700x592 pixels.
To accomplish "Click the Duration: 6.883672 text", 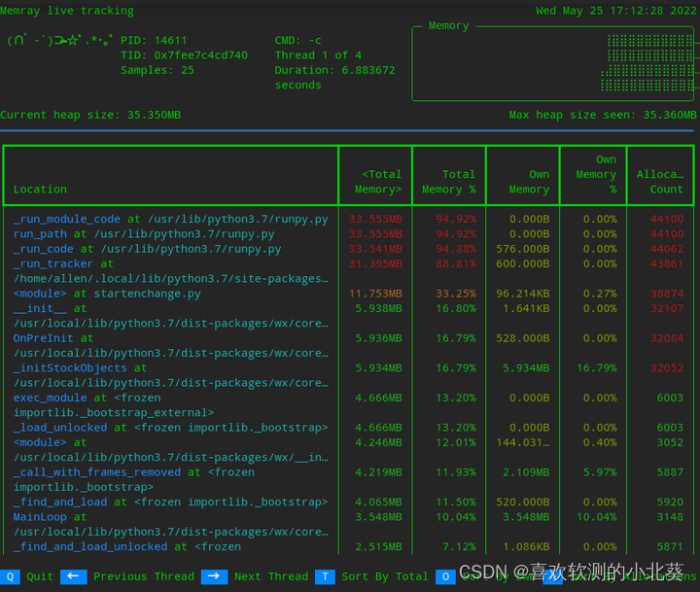I will pyautogui.click(x=334, y=70).
